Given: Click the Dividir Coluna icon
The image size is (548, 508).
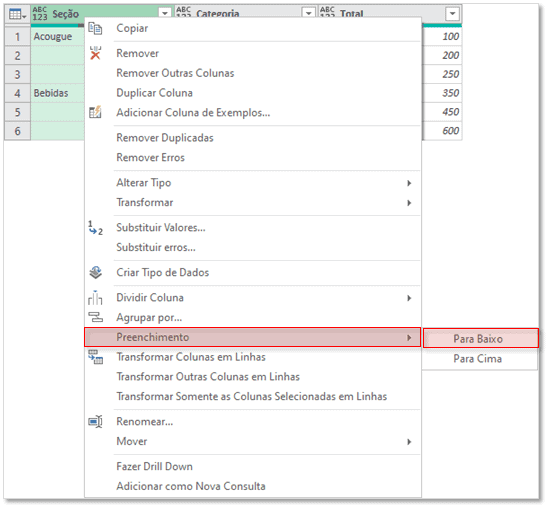Looking at the screenshot, I should coord(95,298).
